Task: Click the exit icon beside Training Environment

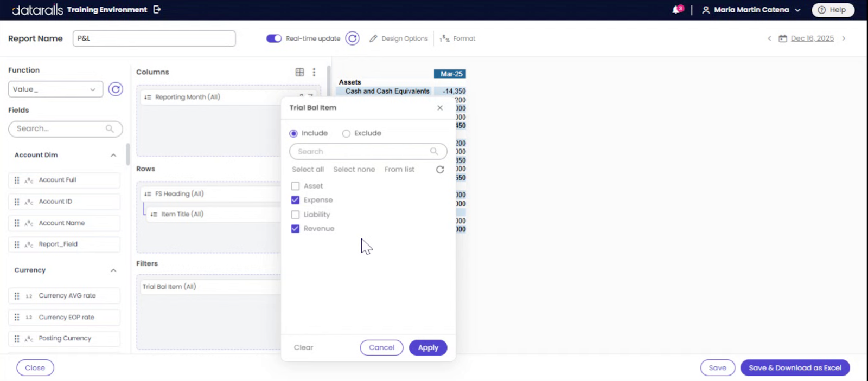Action: (157, 9)
